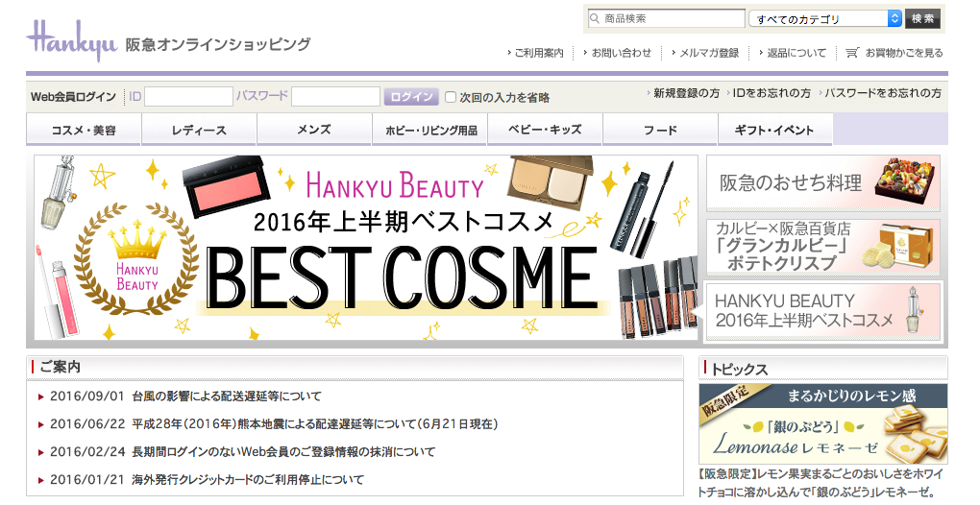980x505 pixels.
Task: Click the 阪急オンラインショッピング site title
Action: [x=218, y=45]
